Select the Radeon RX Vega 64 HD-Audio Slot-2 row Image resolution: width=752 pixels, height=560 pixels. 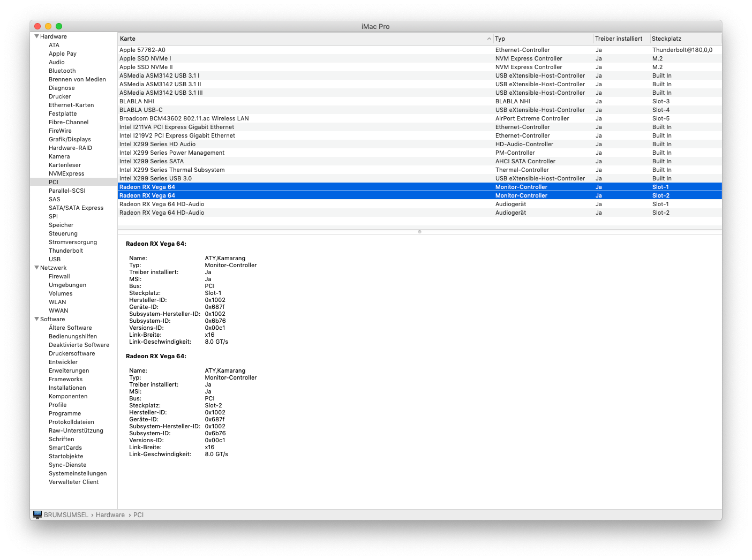pos(420,213)
